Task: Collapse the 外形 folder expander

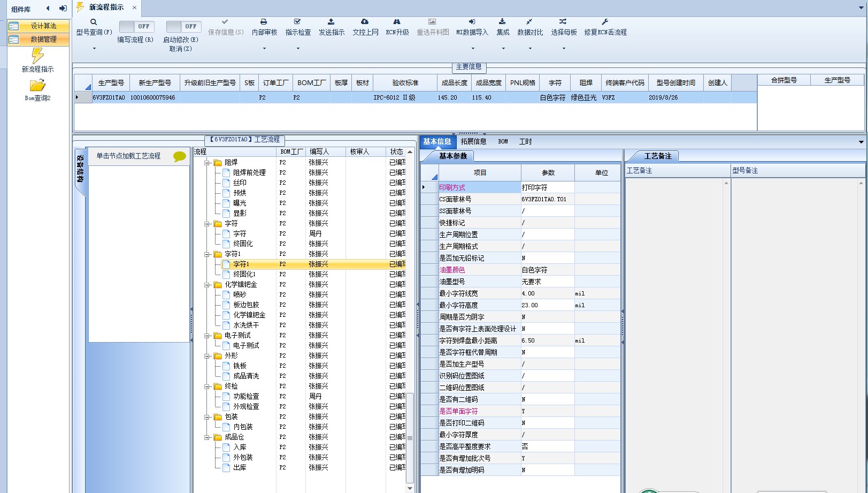Action: pyautogui.click(x=207, y=356)
